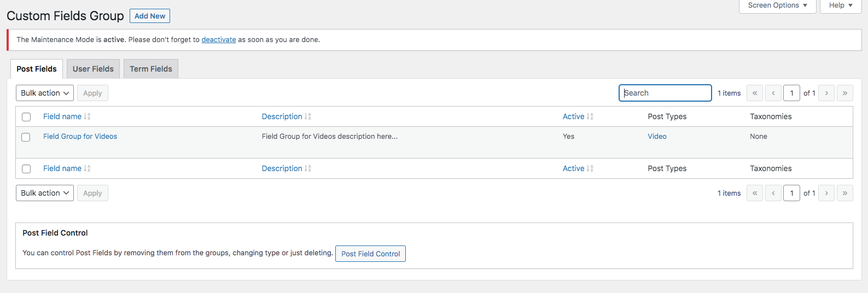Check the Field Group for Videos row checkbox
Viewport: 868px width, 293px height.
[26, 137]
